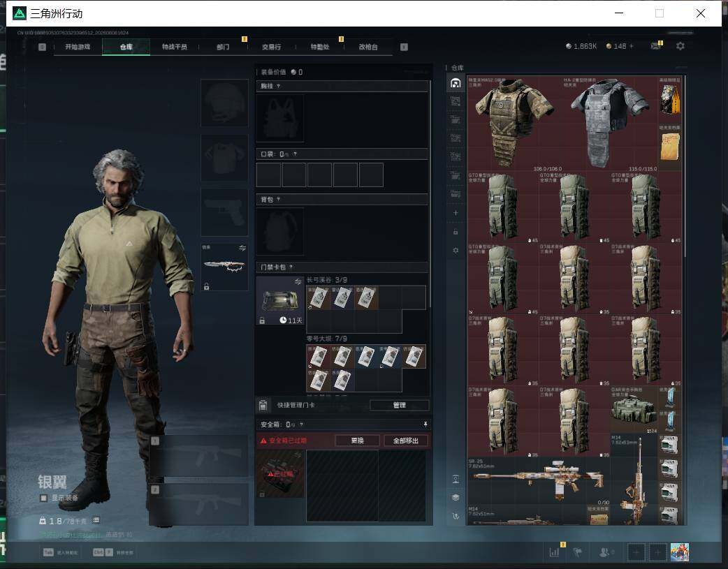Click the 1,863K currency balance
The height and width of the screenshot is (569, 728).
(x=581, y=46)
